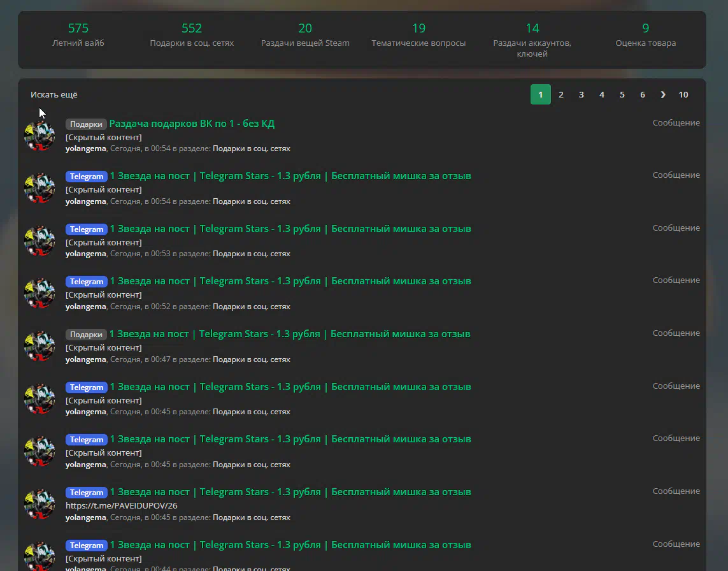The image size is (728, 571).
Task: Switch to results page 6
Action: (x=643, y=95)
